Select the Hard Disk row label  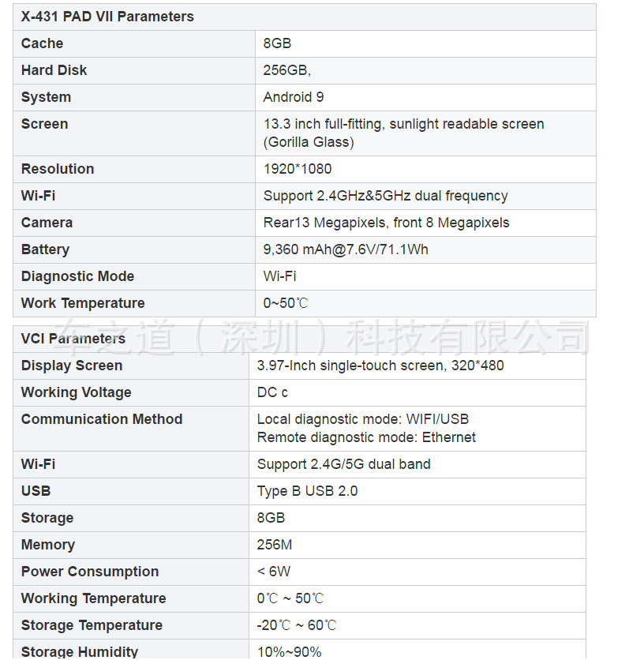[54, 70]
